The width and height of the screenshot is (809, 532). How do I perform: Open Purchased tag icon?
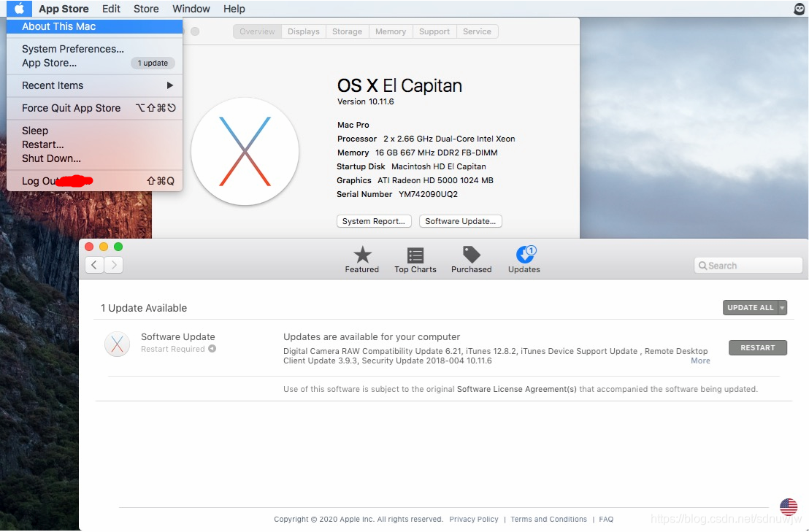click(x=472, y=255)
